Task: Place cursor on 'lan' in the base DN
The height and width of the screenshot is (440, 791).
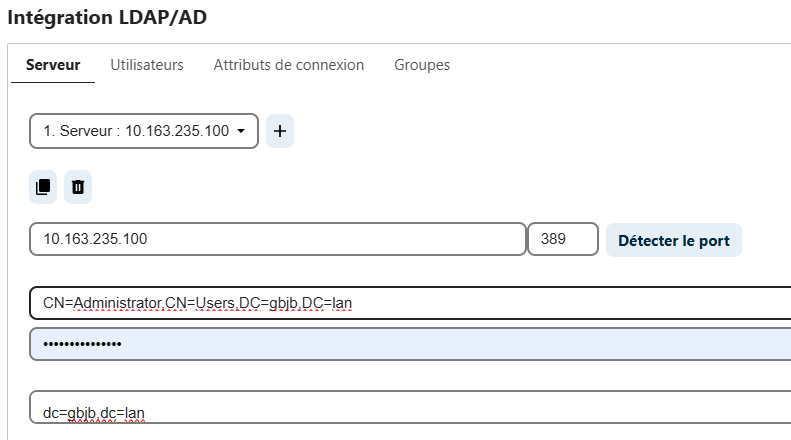Action: pyautogui.click(x=135, y=413)
